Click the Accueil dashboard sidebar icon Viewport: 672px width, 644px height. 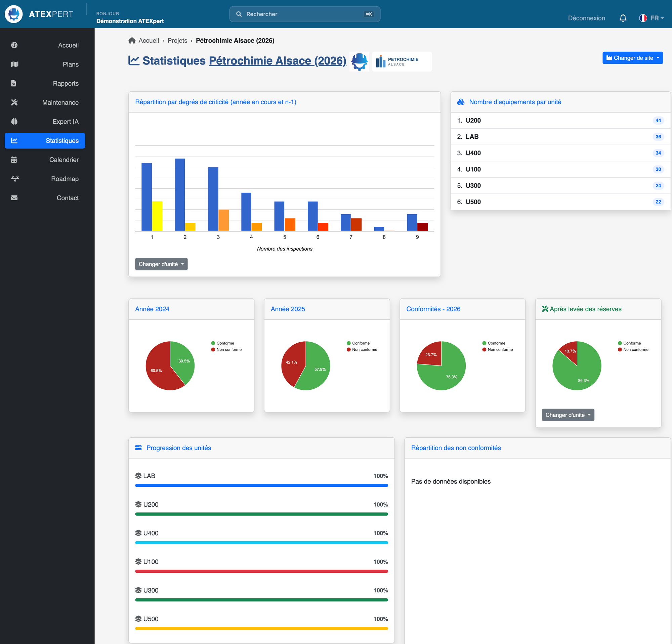(14, 45)
